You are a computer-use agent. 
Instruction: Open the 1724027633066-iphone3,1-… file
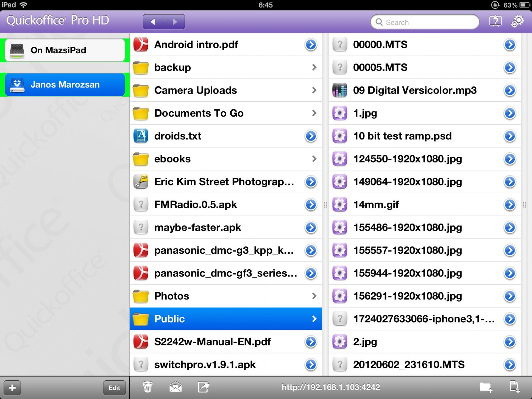pos(425,319)
